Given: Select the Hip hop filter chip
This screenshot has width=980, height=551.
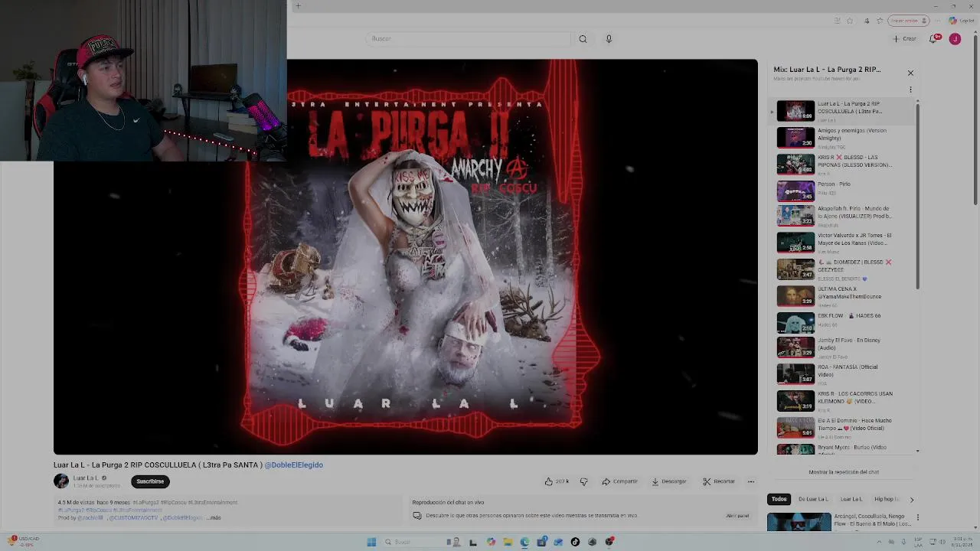Looking at the screenshot, I should [x=887, y=499].
